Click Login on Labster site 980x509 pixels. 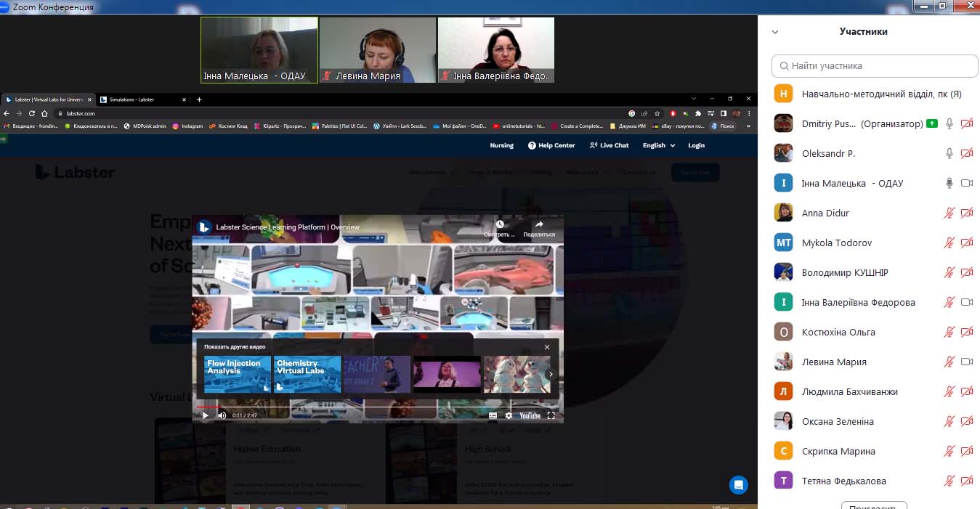coord(696,145)
